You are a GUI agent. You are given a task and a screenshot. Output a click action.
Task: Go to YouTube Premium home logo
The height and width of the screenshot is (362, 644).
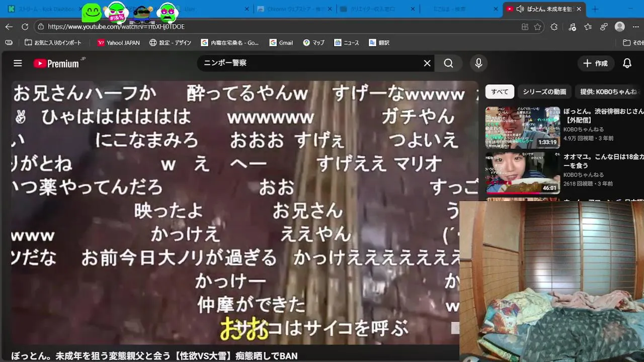[56, 63]
